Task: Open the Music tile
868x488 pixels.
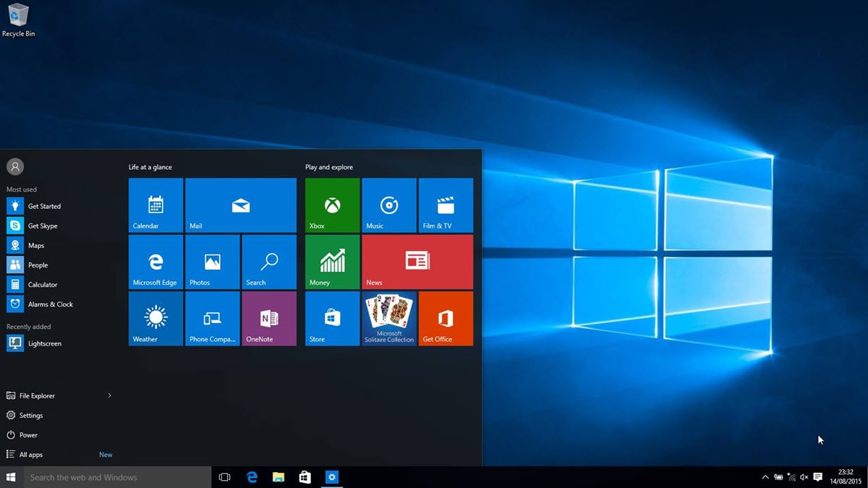Action: click(389, 205)
